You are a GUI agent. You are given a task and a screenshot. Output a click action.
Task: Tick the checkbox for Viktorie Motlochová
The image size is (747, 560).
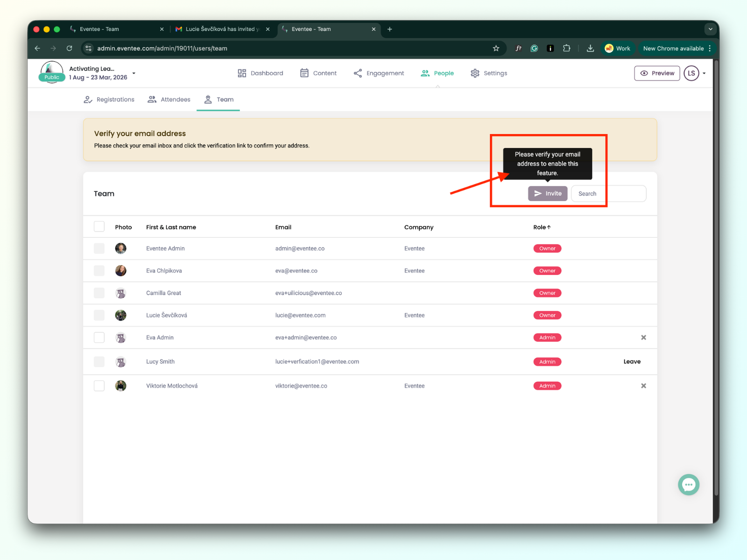click(99, 386)
